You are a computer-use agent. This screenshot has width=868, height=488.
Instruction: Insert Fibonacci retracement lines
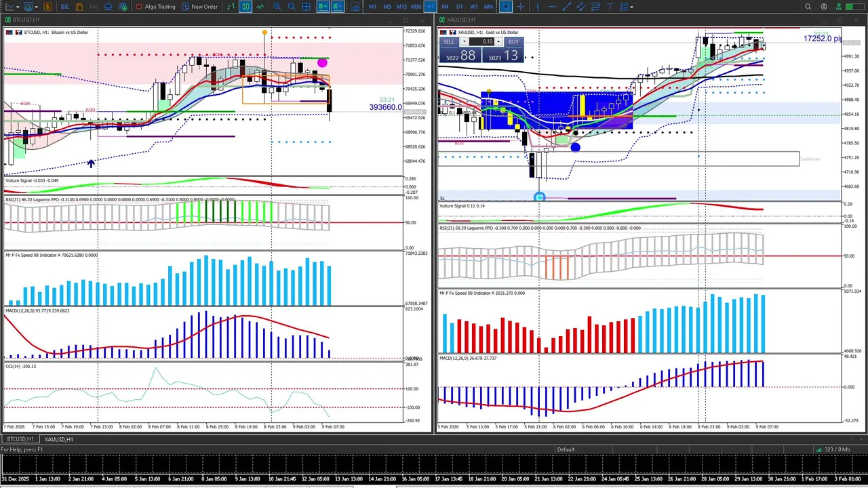pos(595,6)
